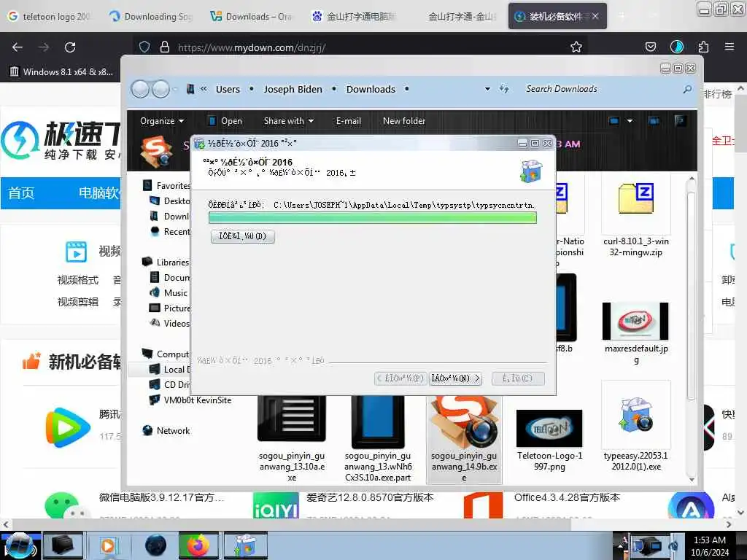Click Windows Start orb

20,545
